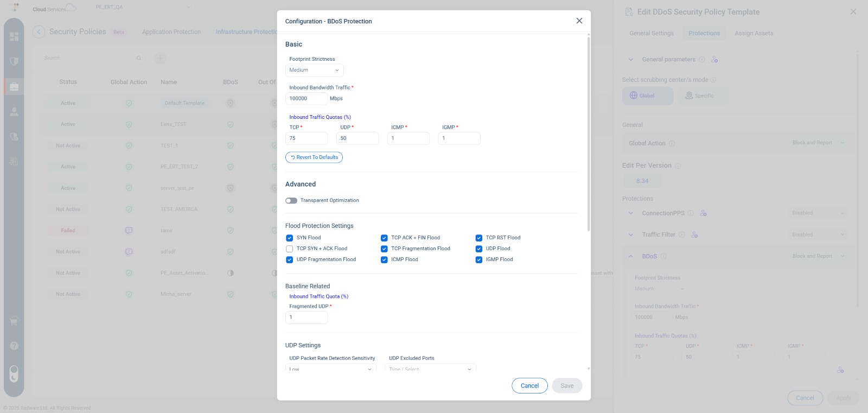Click the Save button in the dialog
868x413 pixels.
[567, 386]
